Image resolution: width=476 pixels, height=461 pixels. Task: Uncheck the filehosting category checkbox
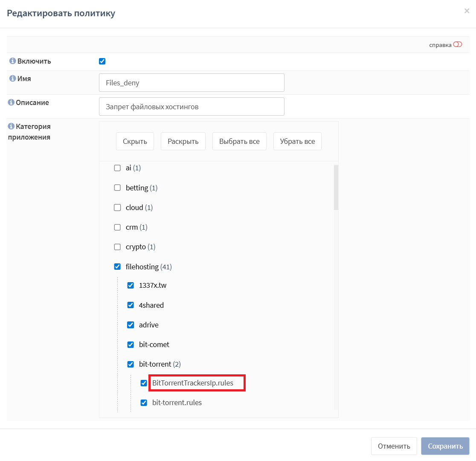coord(117,267)
